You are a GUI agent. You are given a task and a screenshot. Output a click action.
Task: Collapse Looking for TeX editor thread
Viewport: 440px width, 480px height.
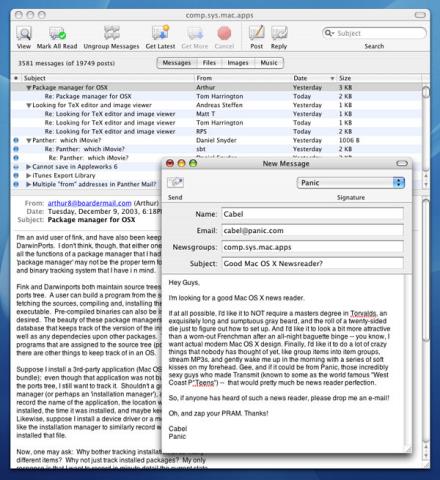pyautogui.click(x=29, y=105)
